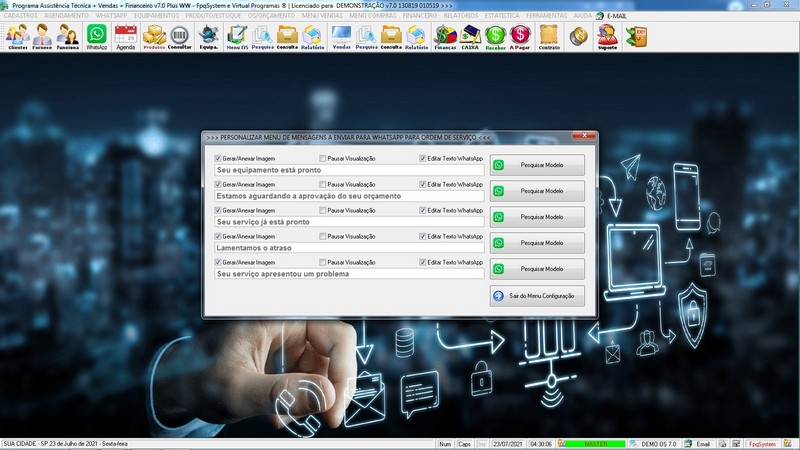This screenshot has height=450, width=800.
Task: Open the Suporte support agent icon
Action: coord(607,37)
